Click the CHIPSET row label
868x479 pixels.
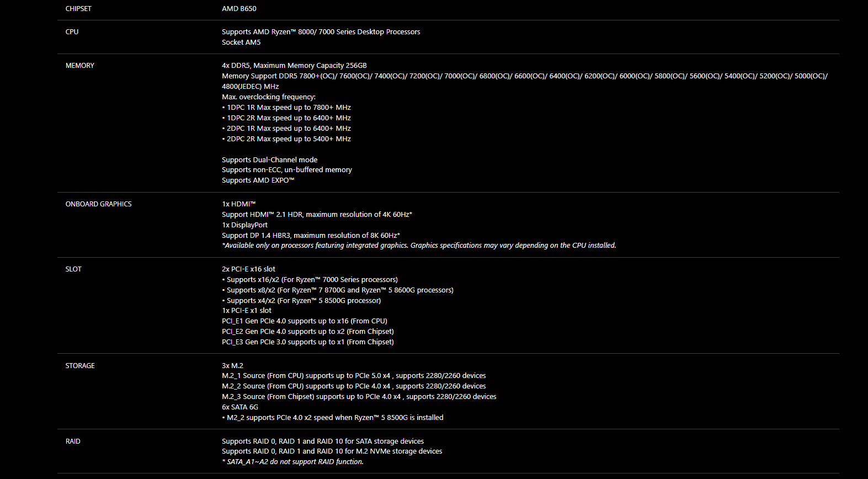point(78,9)
